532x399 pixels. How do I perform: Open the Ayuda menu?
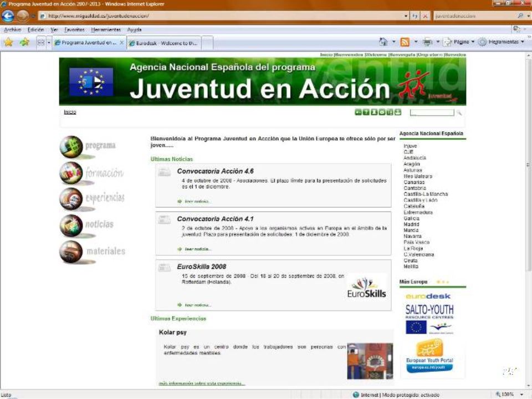pyautogui.click(x=134, y=30)
